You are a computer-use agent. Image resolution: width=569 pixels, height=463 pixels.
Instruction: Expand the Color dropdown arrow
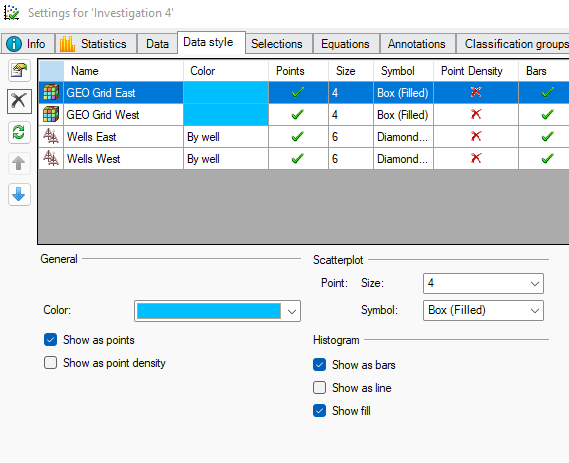(292, 311)
